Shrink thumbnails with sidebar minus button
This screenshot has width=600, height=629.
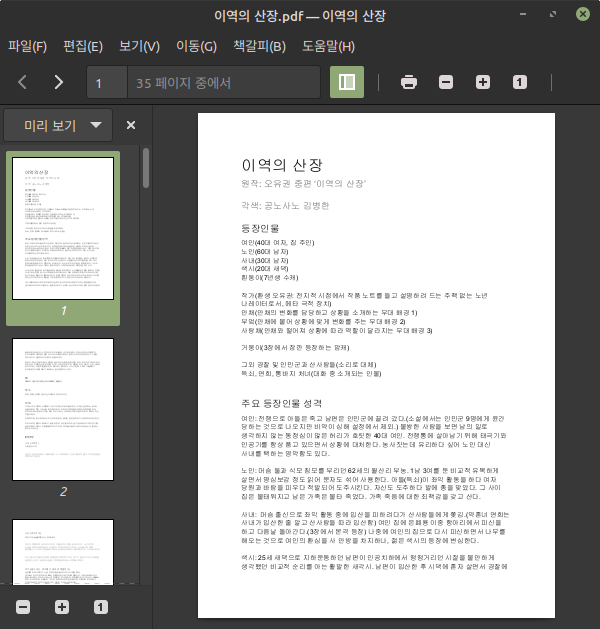pyautogui.click(x=23, y=607)
